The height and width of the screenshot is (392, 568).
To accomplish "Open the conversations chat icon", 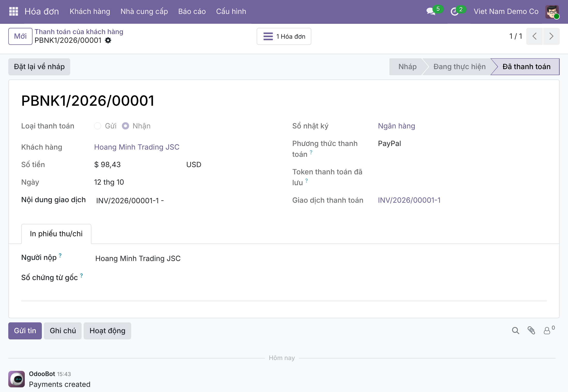I will tap(431, 11).
